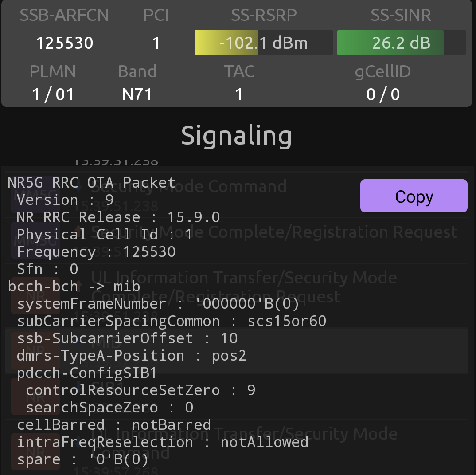The width and height of the screenshot is (476, 475).
Task: Click the SS-RSRP yellow level bar
Action: pos(226,43)
